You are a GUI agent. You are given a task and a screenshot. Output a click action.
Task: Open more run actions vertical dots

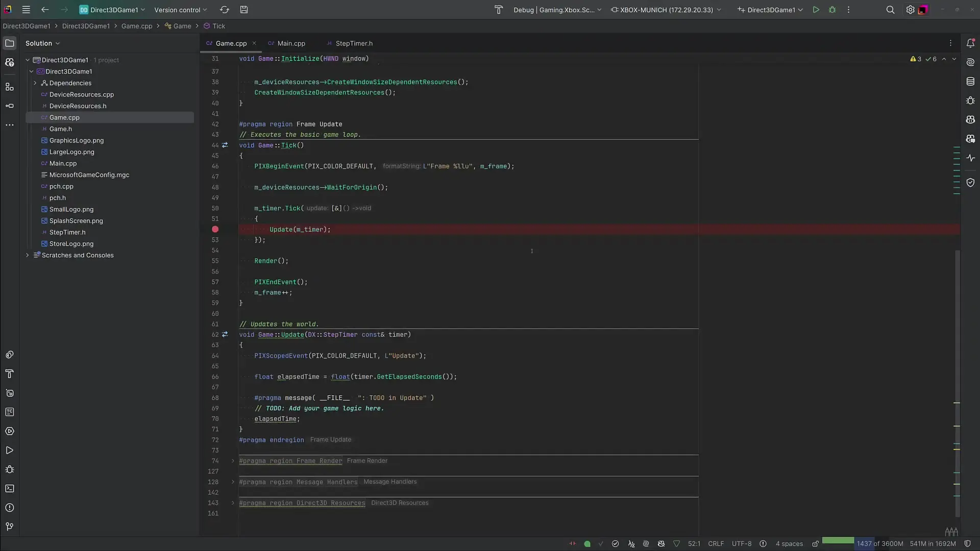(848, 10)
